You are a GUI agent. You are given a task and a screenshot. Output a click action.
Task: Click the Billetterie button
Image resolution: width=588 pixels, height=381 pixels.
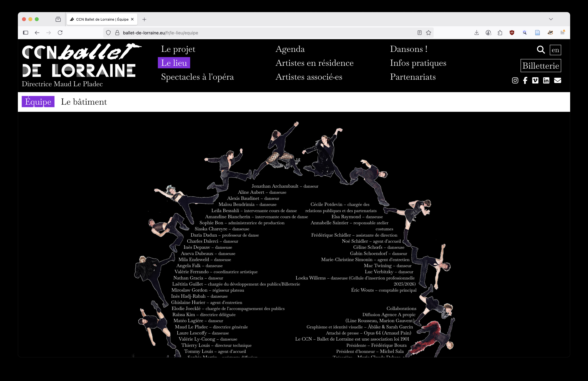(541, 66)
